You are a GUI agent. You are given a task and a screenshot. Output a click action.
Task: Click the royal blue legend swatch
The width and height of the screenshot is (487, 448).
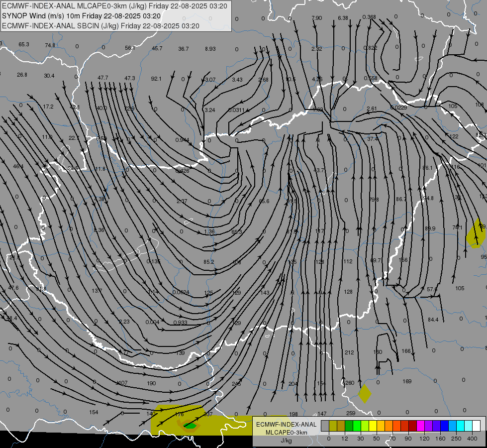pyautogui.click(x=444, y=426)
